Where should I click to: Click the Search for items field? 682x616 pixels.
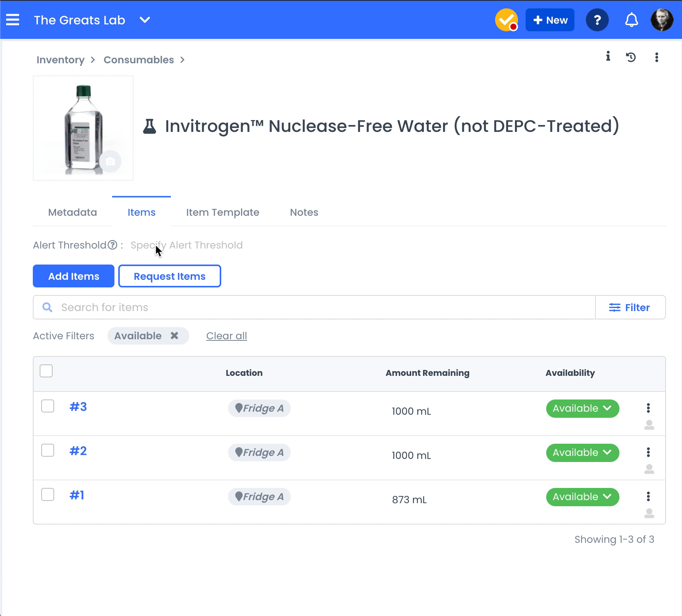pos(314,307)
